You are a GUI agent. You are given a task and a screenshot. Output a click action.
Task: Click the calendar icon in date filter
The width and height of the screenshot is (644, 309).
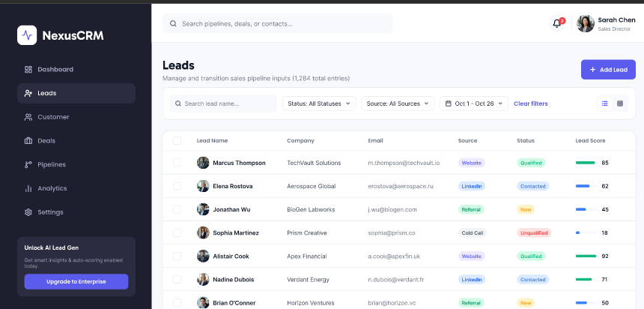tap(449, 103)
